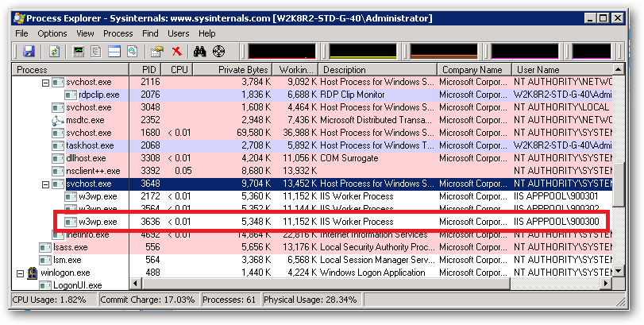Click the Save floppy disk toolbar icon
The image size is (644, 325).
coord(29,52)
